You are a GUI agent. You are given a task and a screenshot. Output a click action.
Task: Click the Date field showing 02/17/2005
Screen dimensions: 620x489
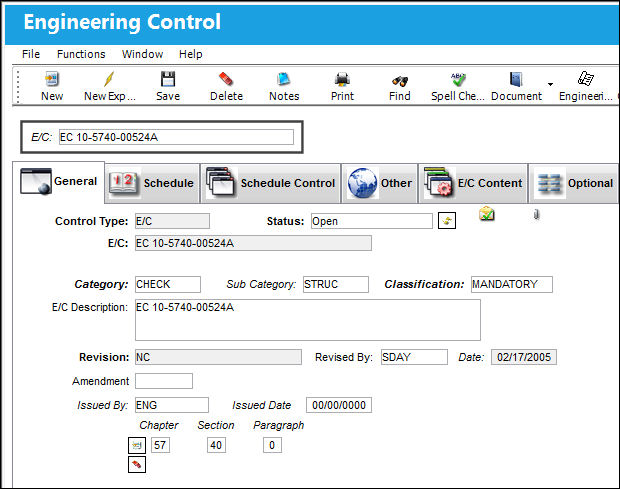524,357
